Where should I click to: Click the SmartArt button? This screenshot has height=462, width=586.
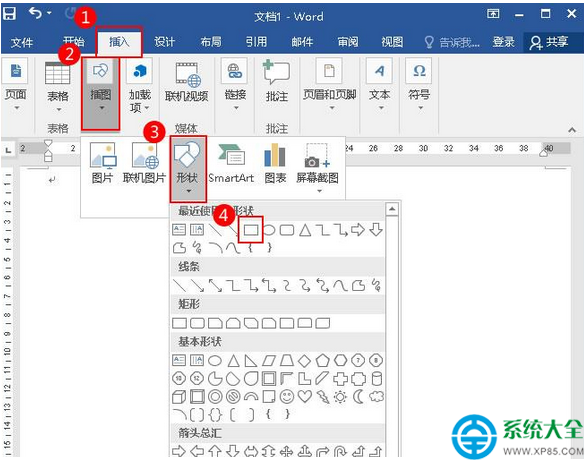231,164
